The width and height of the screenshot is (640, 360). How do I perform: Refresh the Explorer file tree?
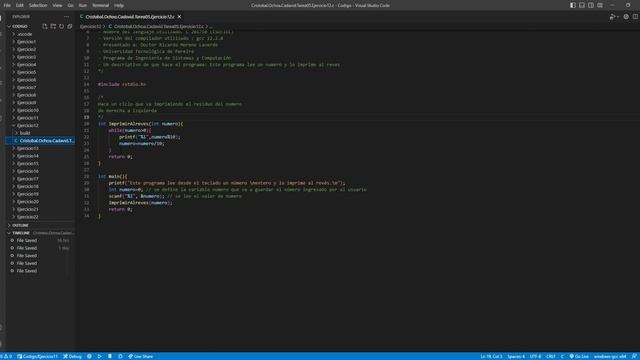click(61, 26)
